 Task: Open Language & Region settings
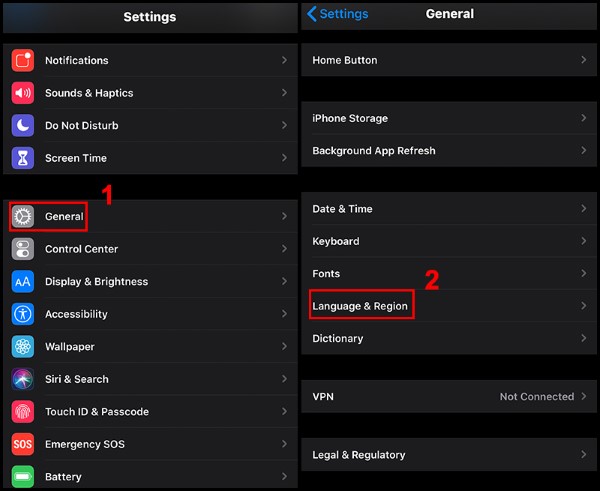click(360, 306)
